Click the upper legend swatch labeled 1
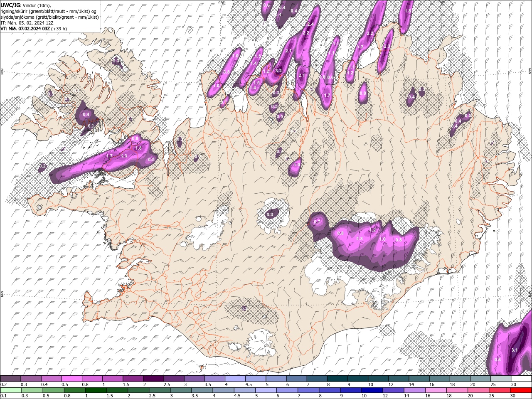 click(112, 379)
